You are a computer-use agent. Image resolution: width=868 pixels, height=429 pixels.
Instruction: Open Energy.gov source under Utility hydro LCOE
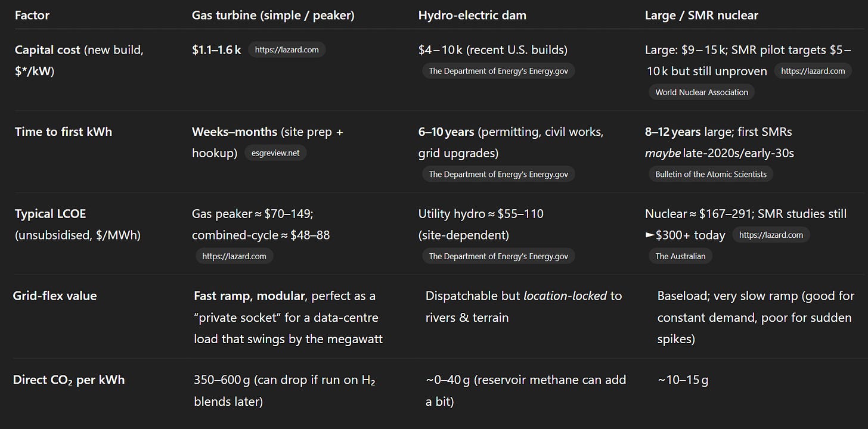[x=498, y=256]
